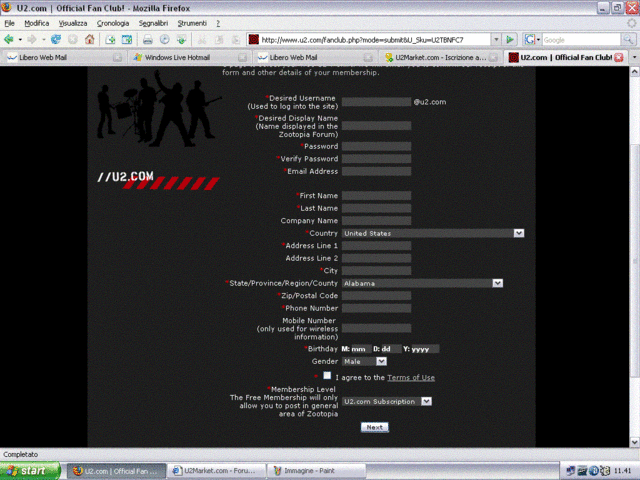The image size is (640, 480).
Task: Click the Desired Display Name field
Action: (376, 126)
